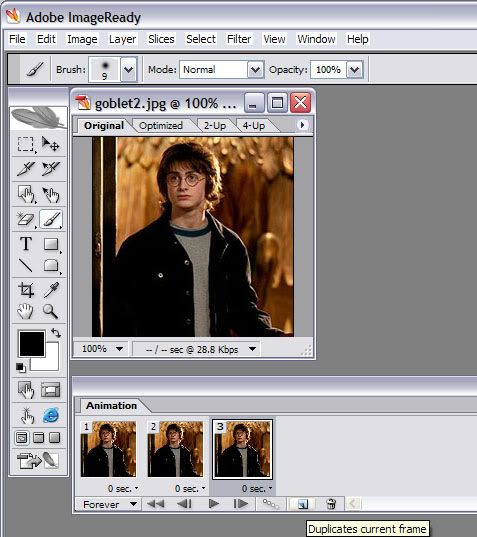Open the 28.8 Kbps download time dropdown
This screenshot has height=537, width=477.
pos(253,349)
